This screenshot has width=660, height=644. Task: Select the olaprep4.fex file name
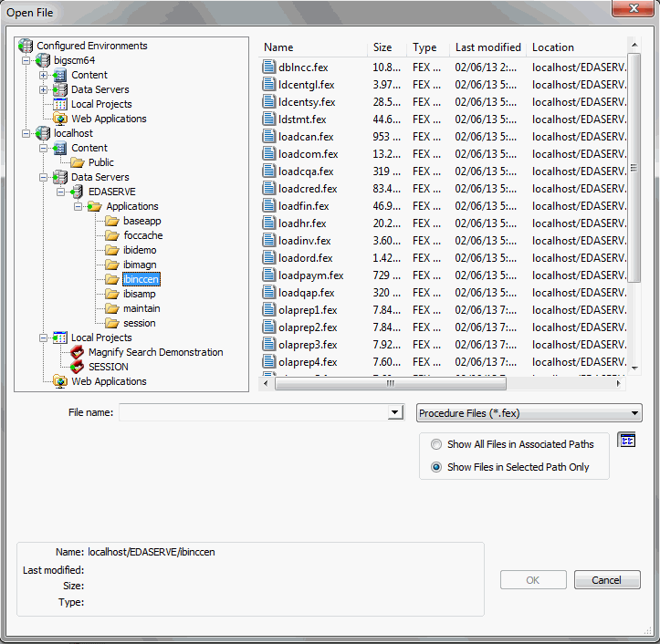click(x=308, y=362)
